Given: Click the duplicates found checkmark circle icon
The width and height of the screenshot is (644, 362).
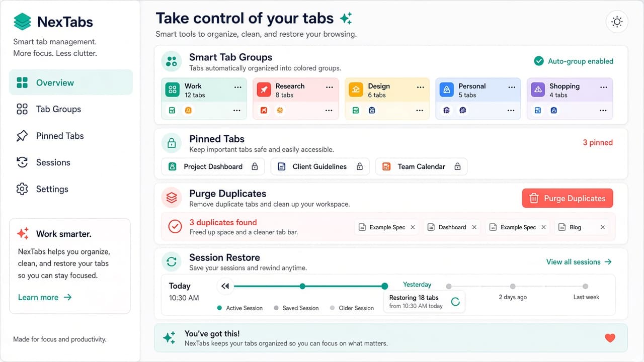Looking at the screenshot, I should [175, 227].
